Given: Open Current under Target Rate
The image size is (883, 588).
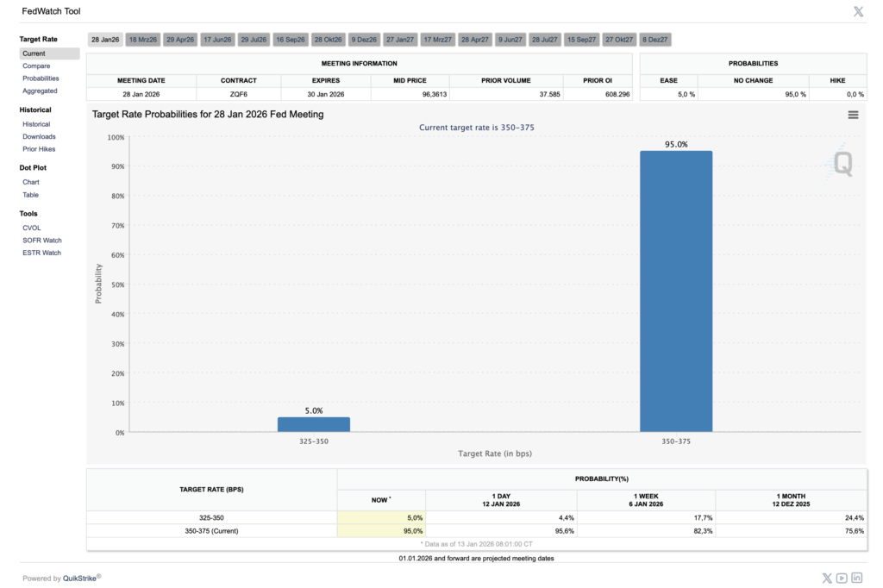Looking at the screenshot, I should pyautogui.click(x=49, y=53).
